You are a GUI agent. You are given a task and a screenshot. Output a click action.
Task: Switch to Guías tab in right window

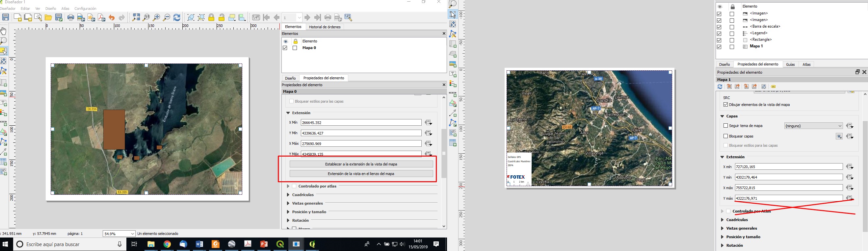coord(790,64)
